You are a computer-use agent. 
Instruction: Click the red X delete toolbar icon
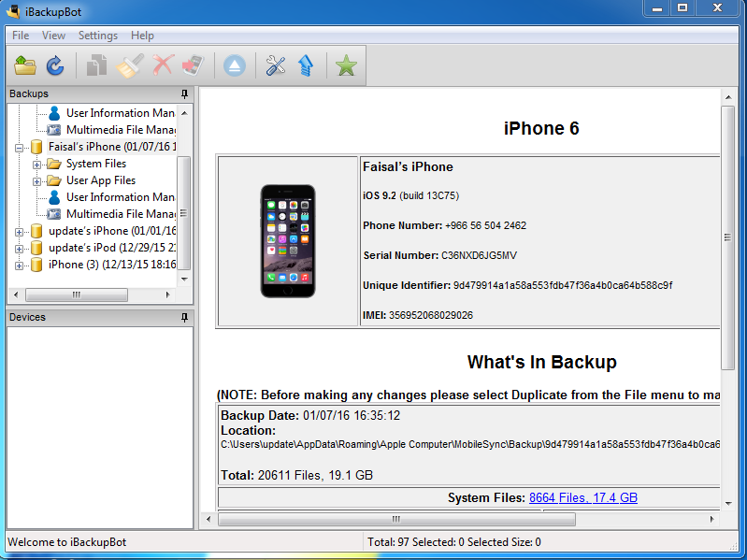point(163,65)
